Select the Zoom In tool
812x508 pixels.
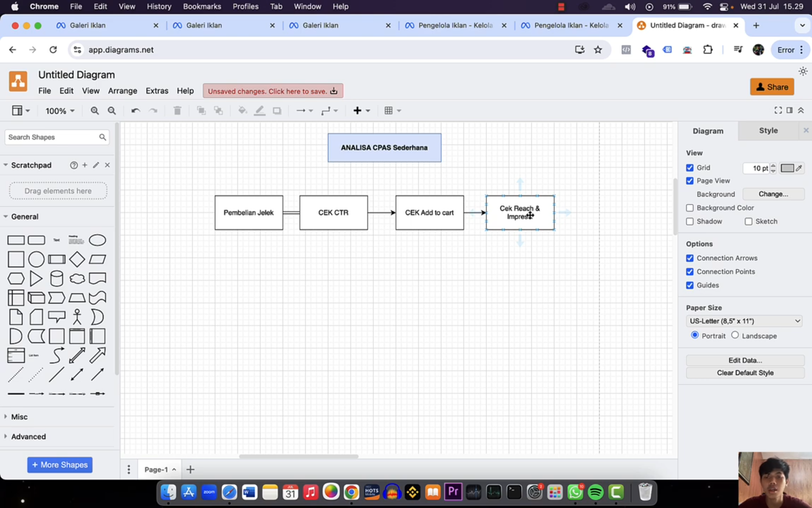click(x=95, y=110)
